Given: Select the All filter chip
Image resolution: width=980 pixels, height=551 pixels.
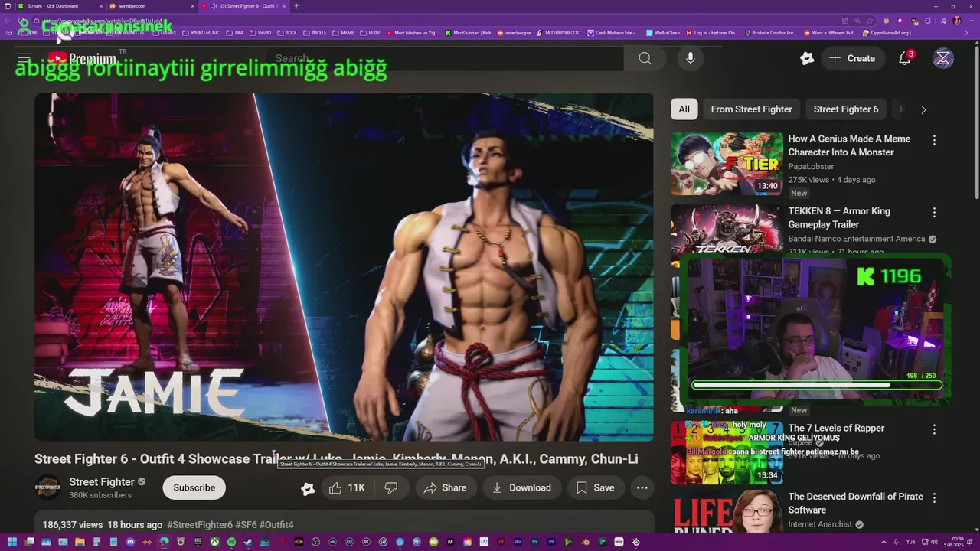Looking at the screenshot, I should tap(684, 109).
